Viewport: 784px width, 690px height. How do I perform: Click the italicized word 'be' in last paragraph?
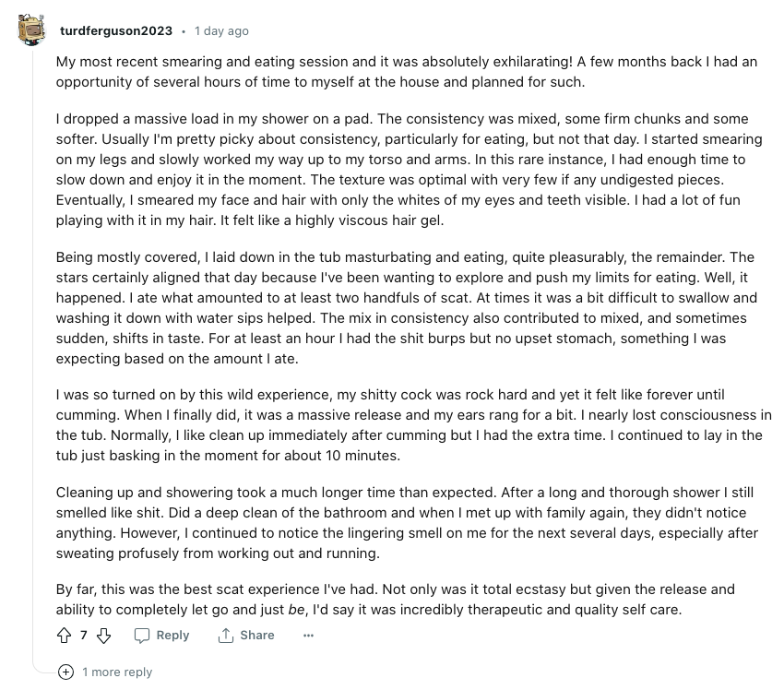coord(296,610)
